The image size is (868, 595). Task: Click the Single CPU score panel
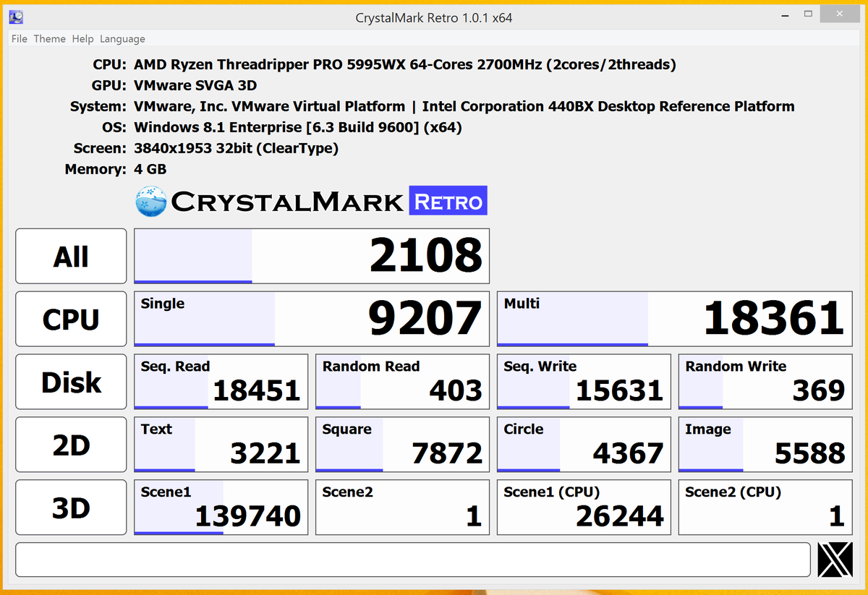pyautogui.click(x=311, y=319)
